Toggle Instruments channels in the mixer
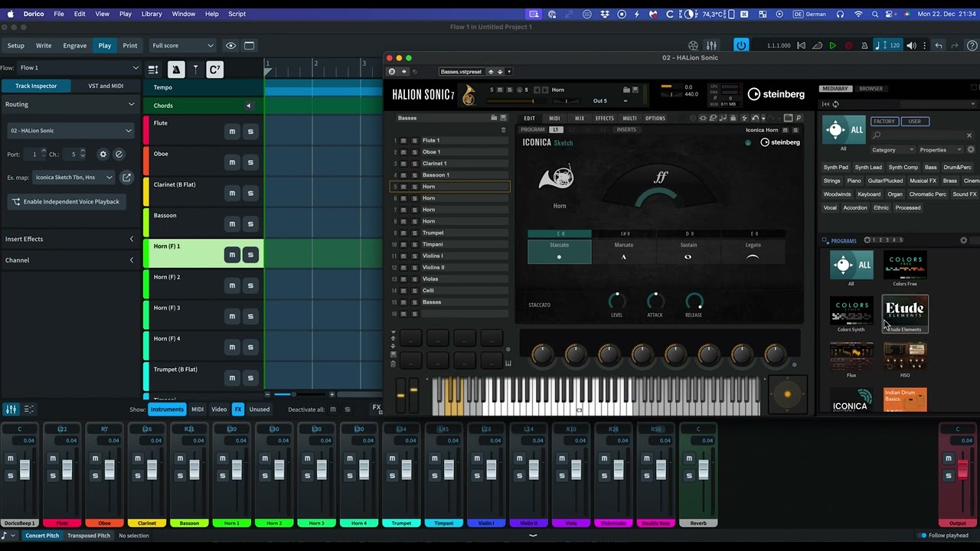Viewport: 980px width, 551px height. coord(167,409)
